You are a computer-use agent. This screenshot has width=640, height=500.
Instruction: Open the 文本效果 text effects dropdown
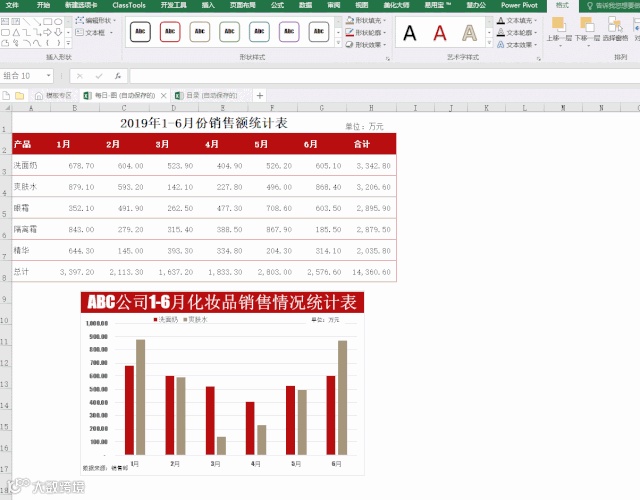(x=517, y=44)
